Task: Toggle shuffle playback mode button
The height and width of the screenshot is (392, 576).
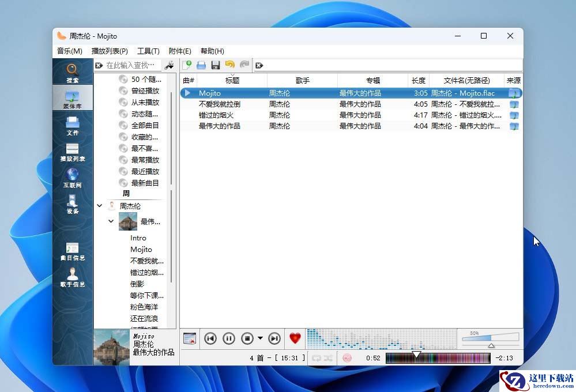Action: pos(328,358)
